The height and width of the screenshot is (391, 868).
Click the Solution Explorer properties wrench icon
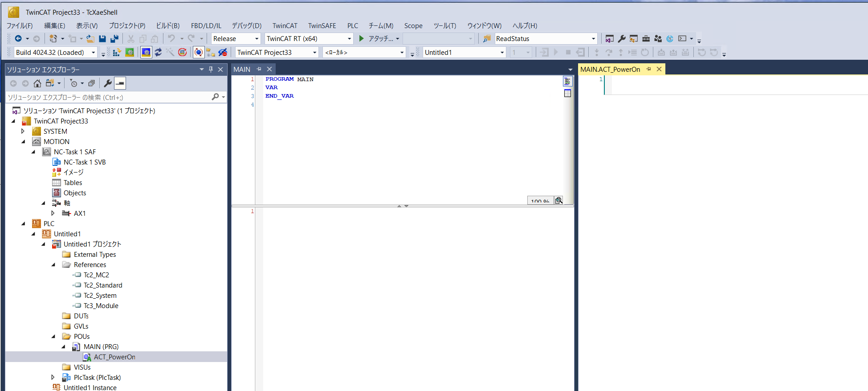tap(108, 83)
